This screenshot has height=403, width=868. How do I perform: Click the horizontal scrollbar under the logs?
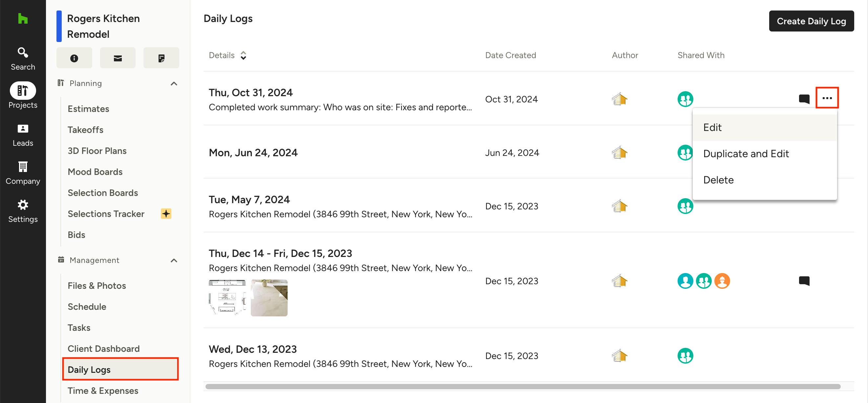click(x=523, y=387)
